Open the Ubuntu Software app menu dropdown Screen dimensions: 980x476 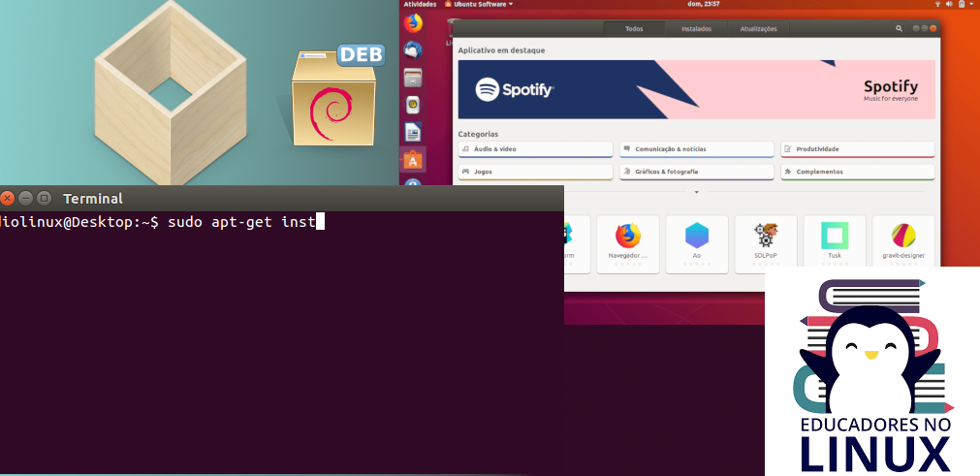pyautogui.click(x=479, y=4)
